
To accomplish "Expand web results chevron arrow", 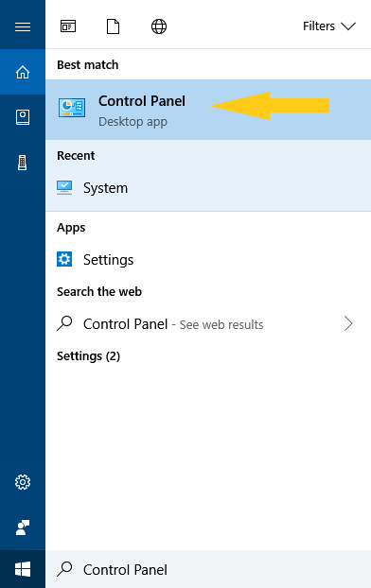I will coord(348,323).
